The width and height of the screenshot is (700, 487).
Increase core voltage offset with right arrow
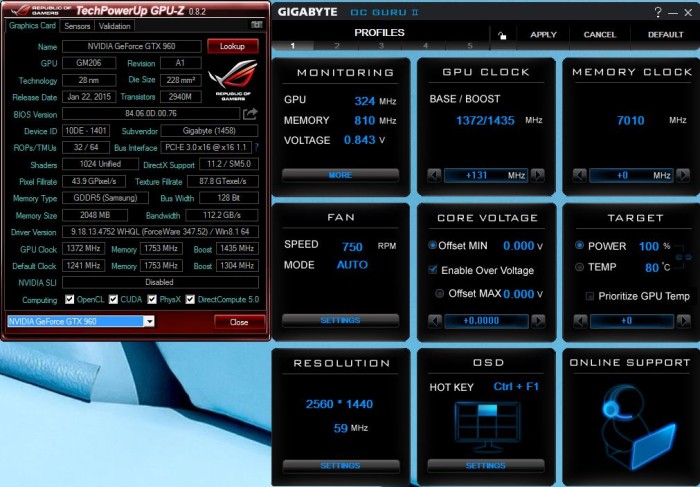538,321
